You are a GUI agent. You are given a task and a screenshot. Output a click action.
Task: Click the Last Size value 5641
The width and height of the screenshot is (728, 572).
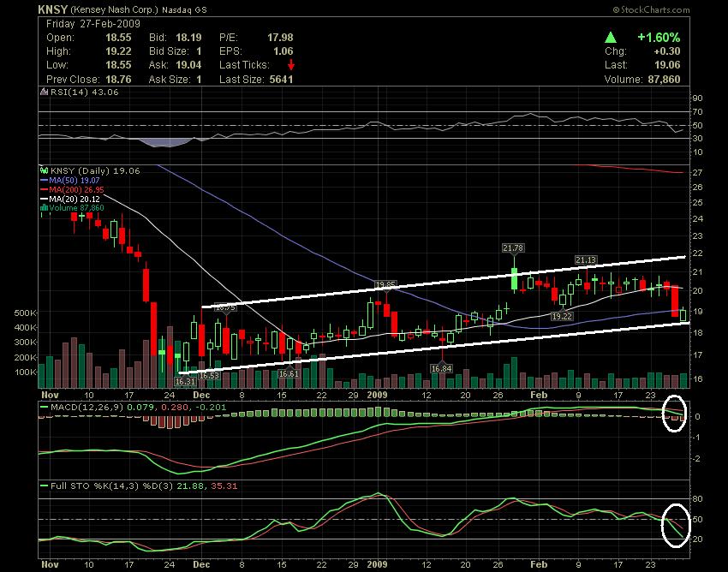[282, 80]
